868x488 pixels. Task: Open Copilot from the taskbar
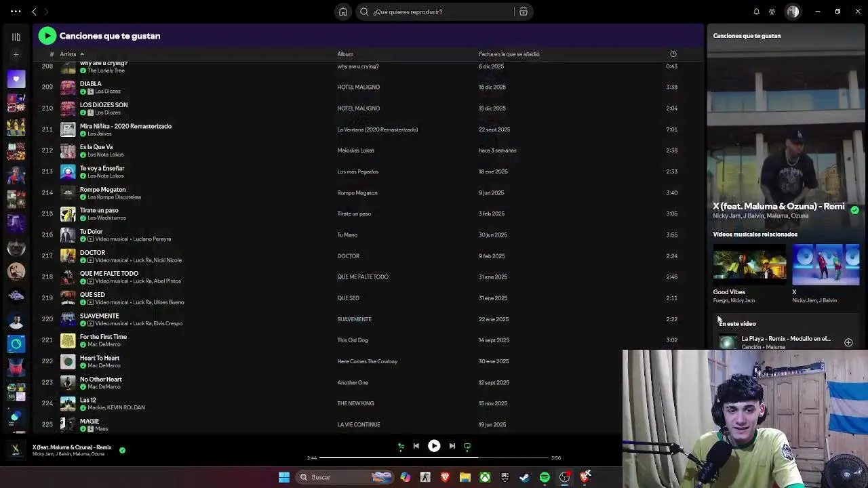pos(406,477)
